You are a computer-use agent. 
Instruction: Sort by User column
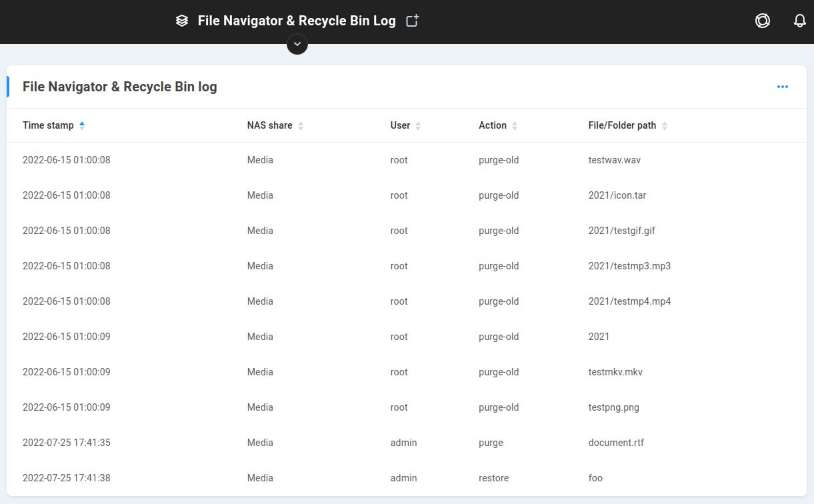coord(406,125)
